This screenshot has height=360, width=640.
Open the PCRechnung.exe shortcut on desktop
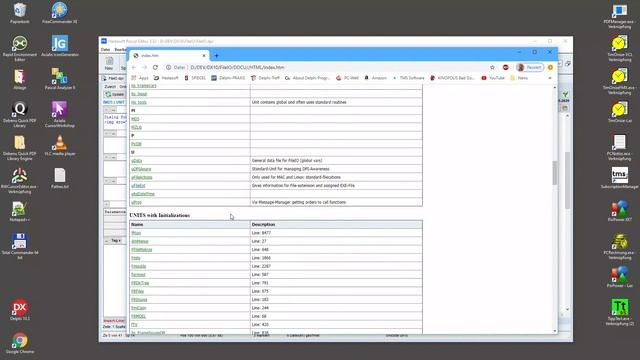point(620,247)
